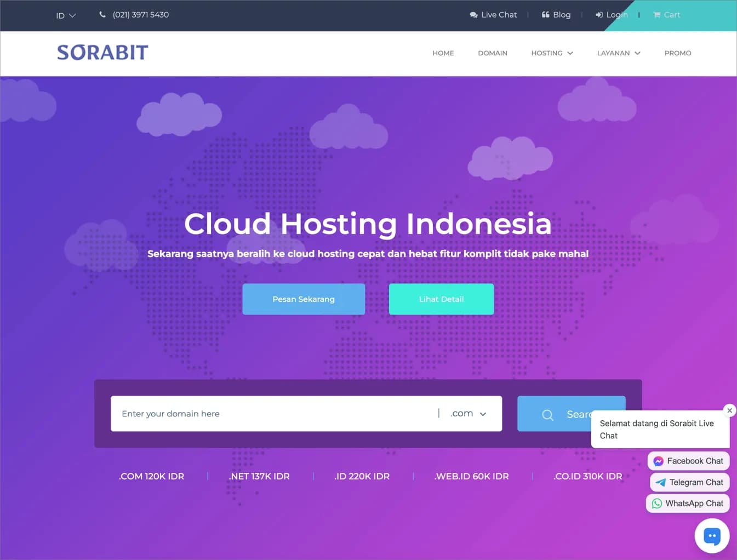Switch to the DOMAIN menu item
The width and height of the screenshot is (737, 560).
(x=492, y=53)
